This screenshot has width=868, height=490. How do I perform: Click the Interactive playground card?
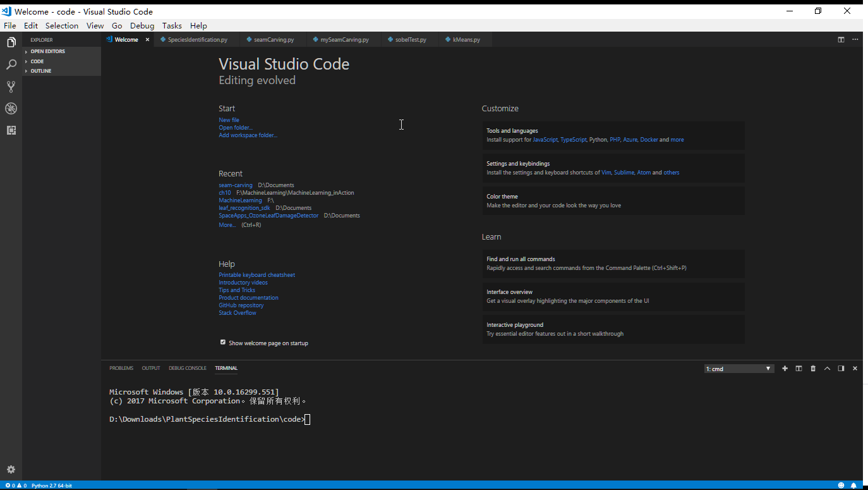pyautogui.click(x=613, y=329)
